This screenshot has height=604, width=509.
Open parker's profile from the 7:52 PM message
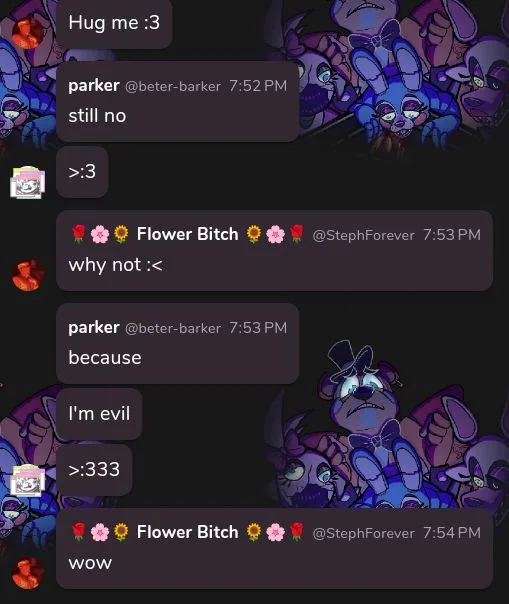[94, 86]
